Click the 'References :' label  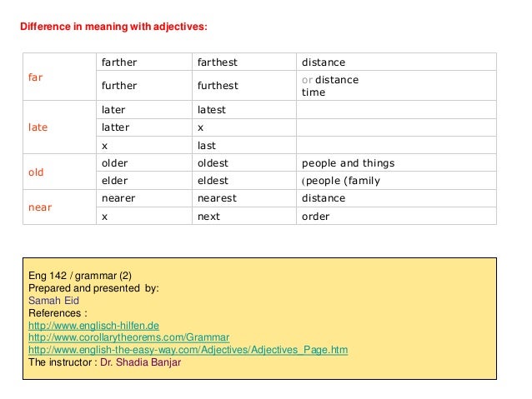coord(58,313)
